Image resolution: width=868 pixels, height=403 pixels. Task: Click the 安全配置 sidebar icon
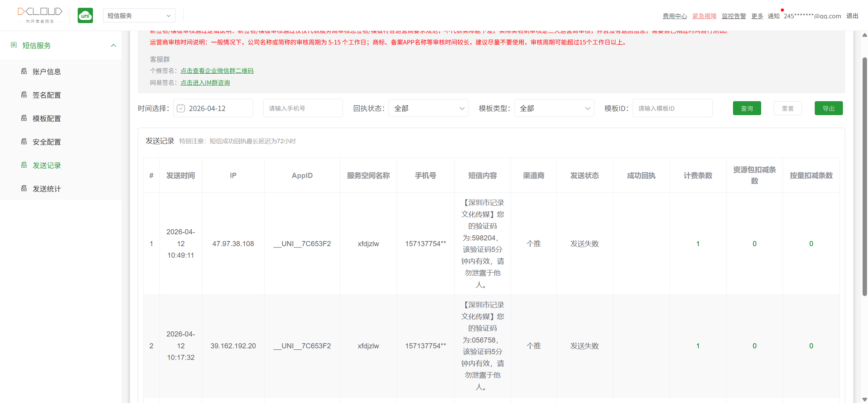tap(24, 142)
